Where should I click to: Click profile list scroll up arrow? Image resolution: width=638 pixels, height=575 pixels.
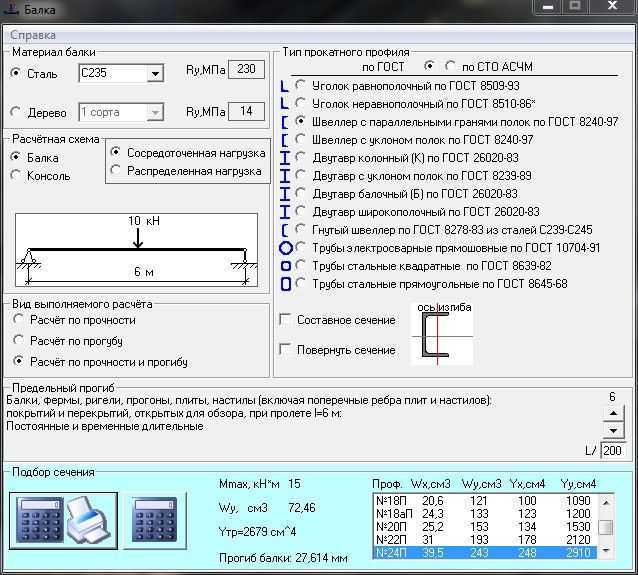point(606,503)
